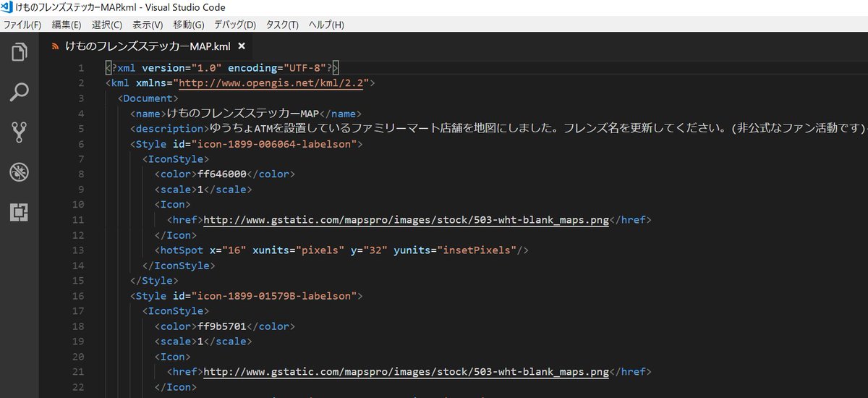Click the color value ff646000
The width and height of the screenshot is (868, 398).
(x=222, y=174)
